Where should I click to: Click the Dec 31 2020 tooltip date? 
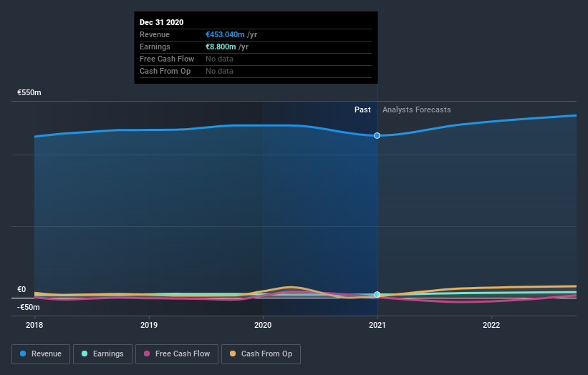[x=162, y=22]
